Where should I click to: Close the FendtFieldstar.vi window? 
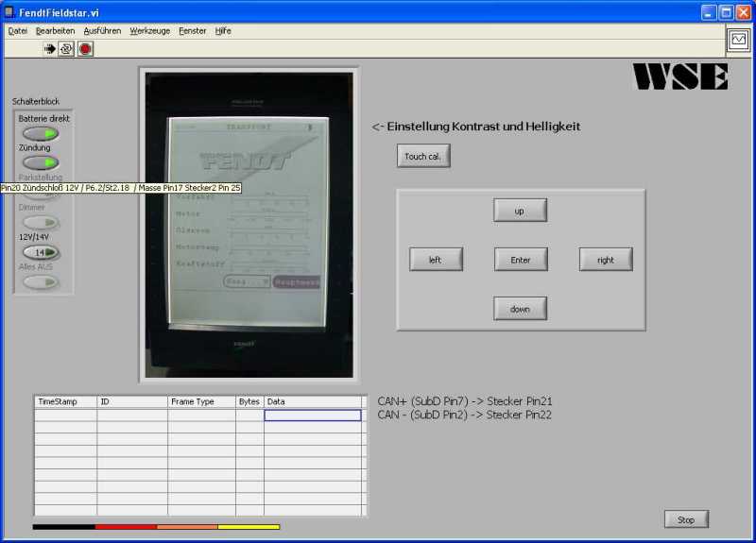744,12
